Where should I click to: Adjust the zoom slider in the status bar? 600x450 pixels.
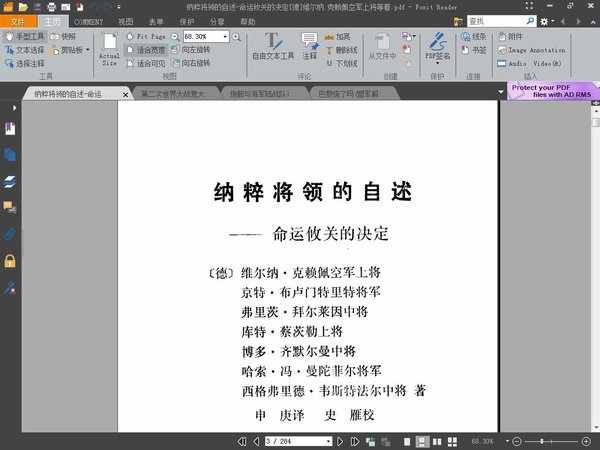pos(542,442)
